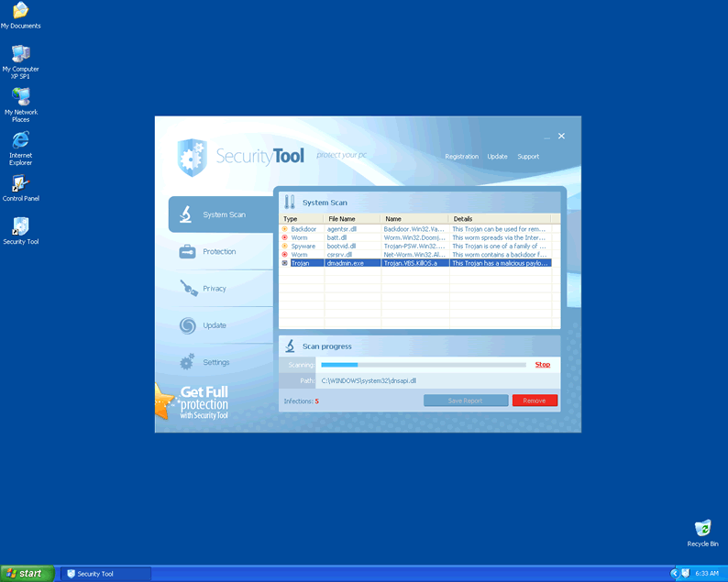728x582 pixels.
Task: Click the scanning progress bar
Action: click(x=423, y=365)
